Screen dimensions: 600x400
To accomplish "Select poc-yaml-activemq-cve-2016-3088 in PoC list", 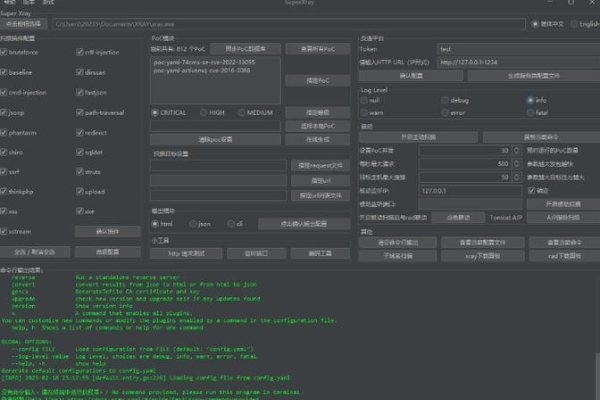I will point(202,70).
